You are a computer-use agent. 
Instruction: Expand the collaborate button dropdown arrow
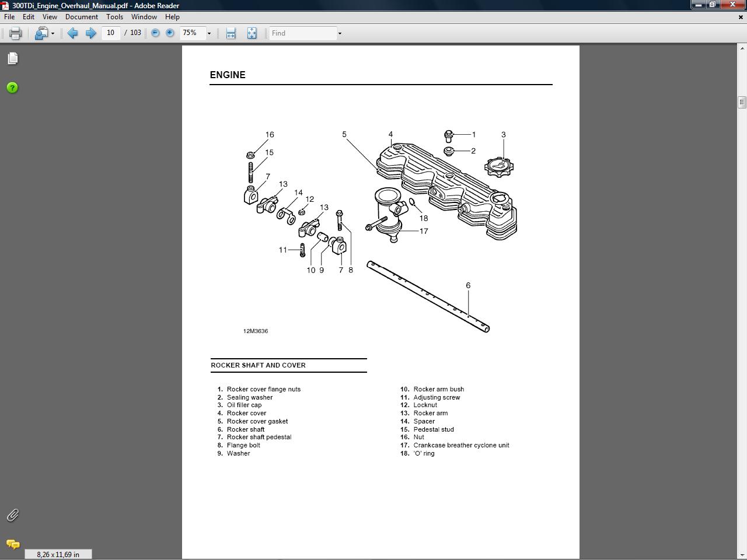pos(53,33)
